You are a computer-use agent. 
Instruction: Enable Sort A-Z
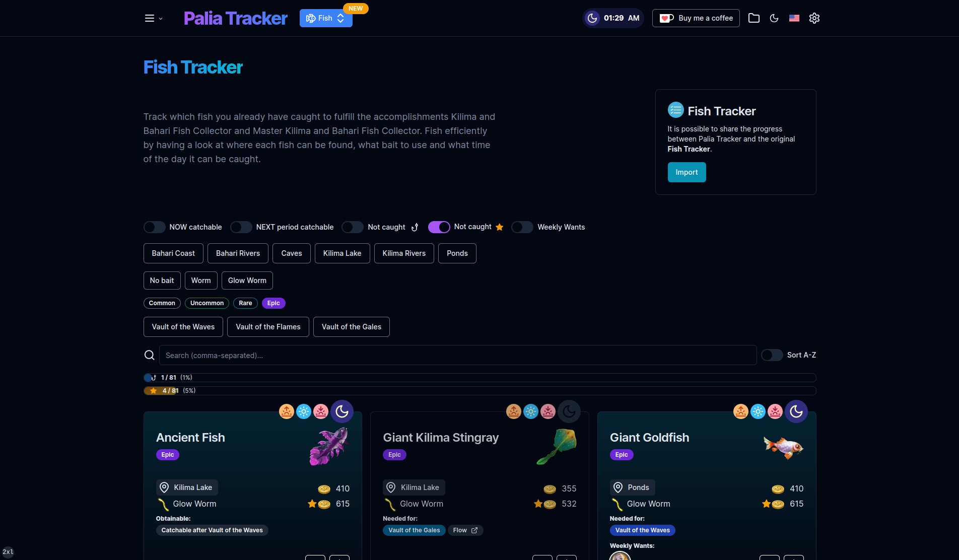[771, 355]
